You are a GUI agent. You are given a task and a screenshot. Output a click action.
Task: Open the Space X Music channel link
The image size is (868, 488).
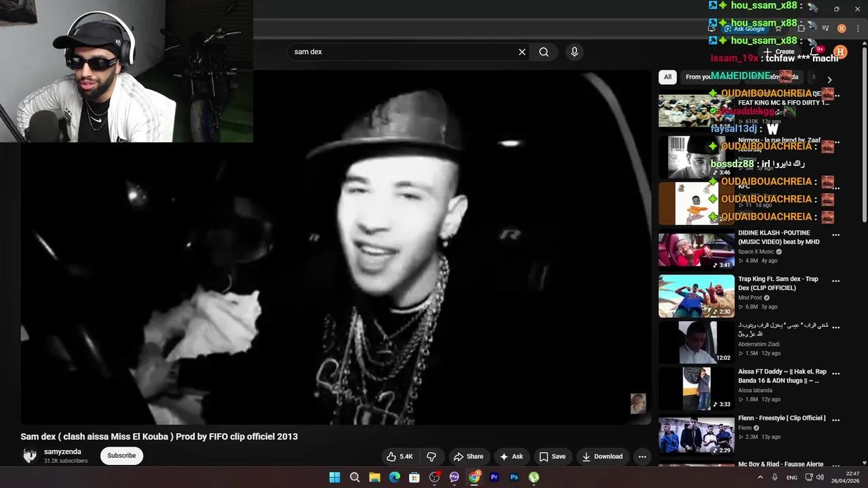click(756, 251)
